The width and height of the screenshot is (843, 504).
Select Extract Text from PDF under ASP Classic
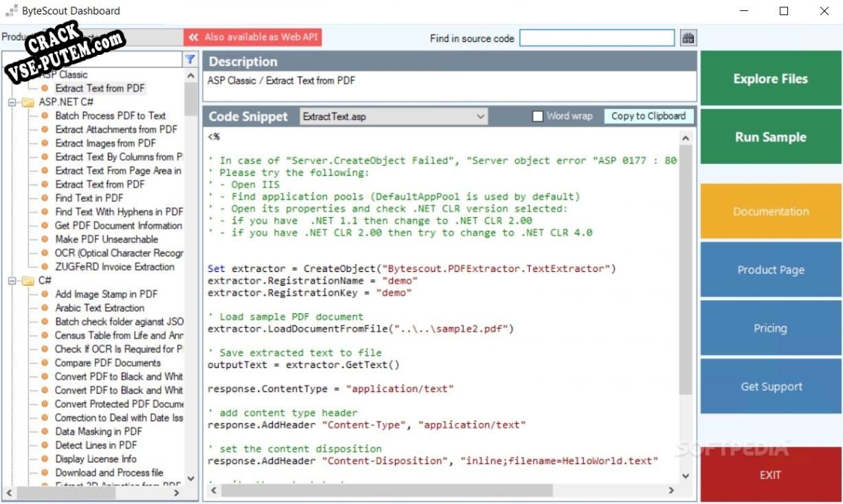(100, 88)
